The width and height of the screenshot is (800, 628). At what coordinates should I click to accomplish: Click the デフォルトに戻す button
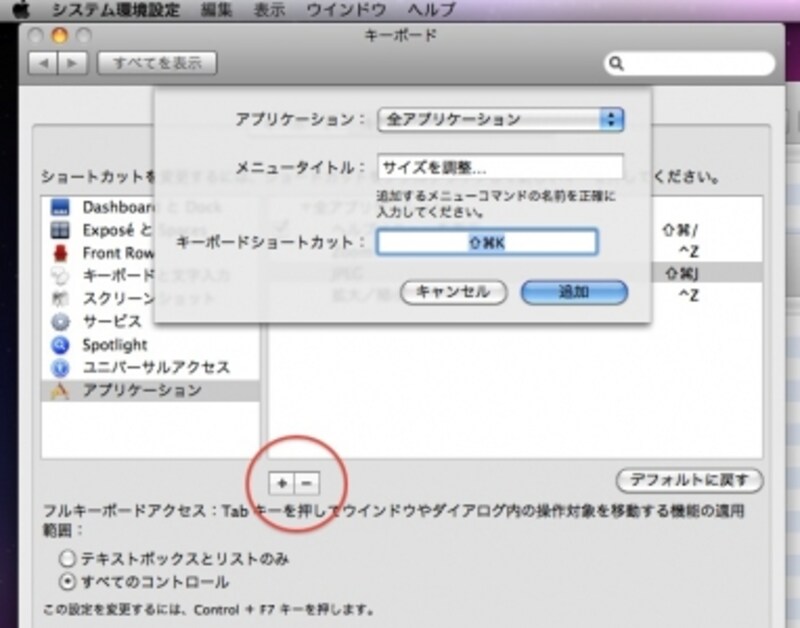[689, 480]
